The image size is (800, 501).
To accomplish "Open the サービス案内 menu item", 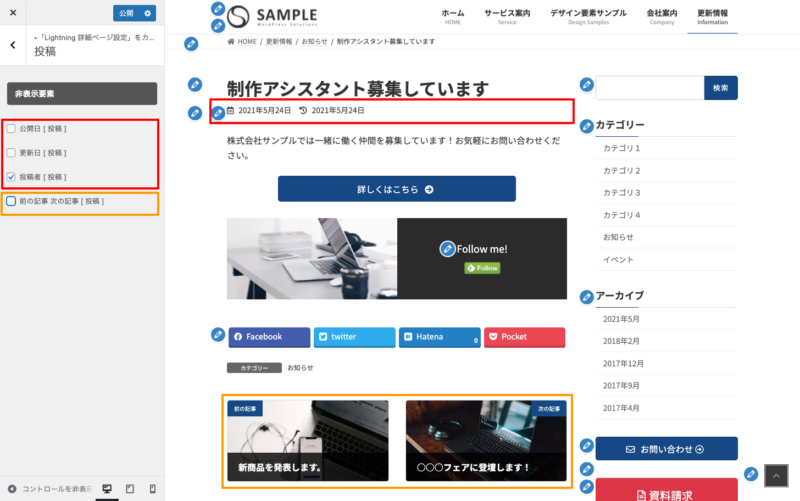I will (507, 16).
